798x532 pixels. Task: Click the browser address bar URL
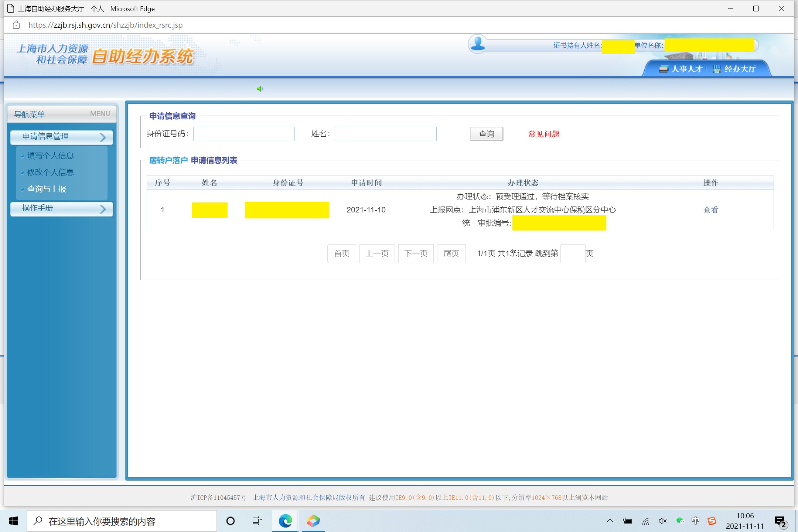pos(105,25)
